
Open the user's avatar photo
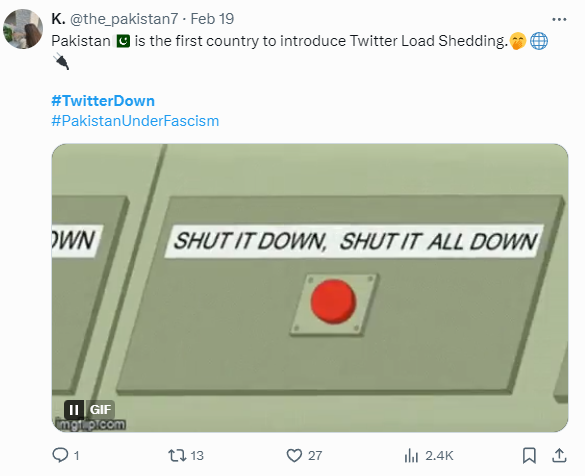(23, 29)
